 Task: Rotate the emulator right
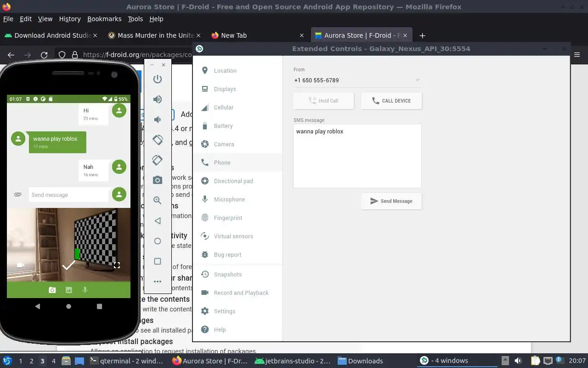[158, 160]
